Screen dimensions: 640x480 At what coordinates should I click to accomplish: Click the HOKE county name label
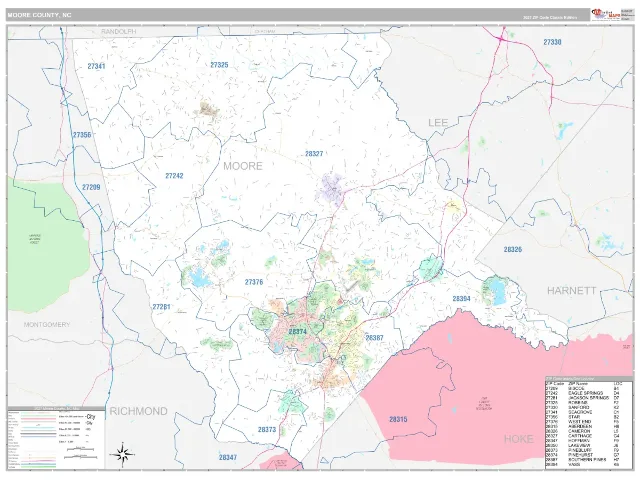tap(518, 439)
